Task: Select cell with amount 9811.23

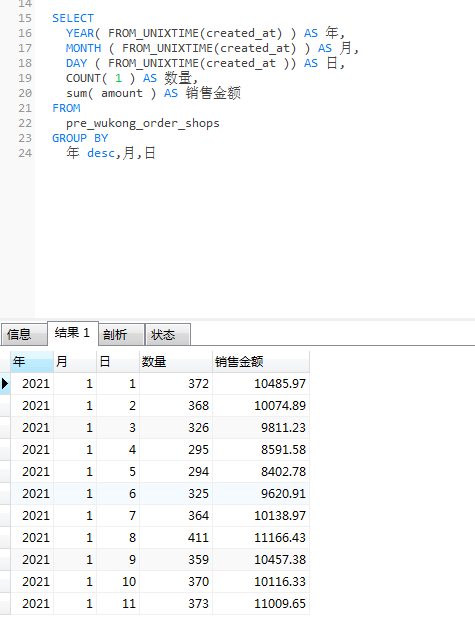Action: click(261, 427)
